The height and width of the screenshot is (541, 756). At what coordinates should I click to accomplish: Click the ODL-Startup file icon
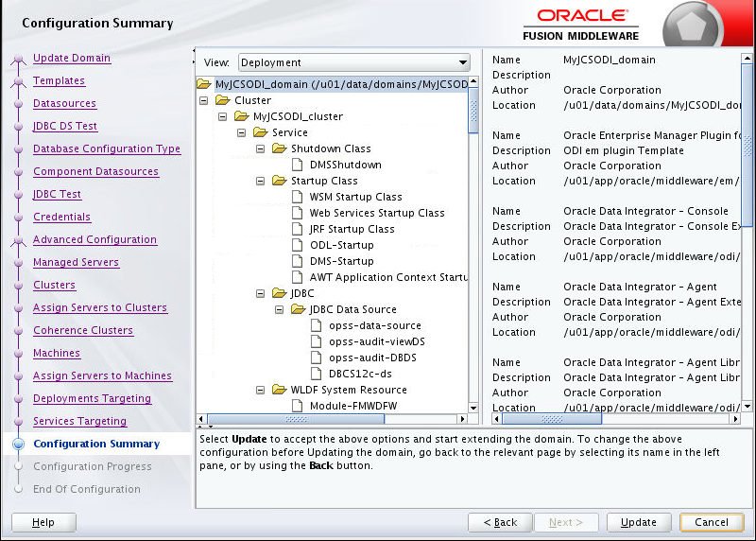point(298,245)
